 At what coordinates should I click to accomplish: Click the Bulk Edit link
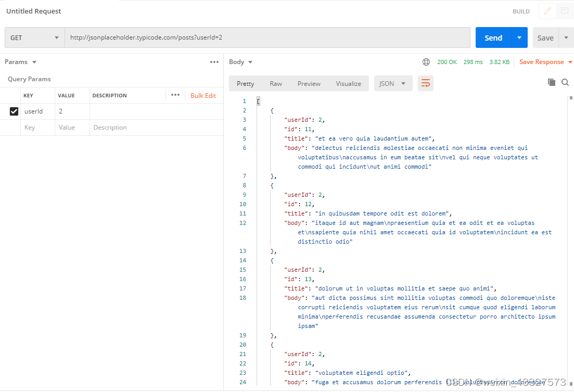click(x=203, y=96)
